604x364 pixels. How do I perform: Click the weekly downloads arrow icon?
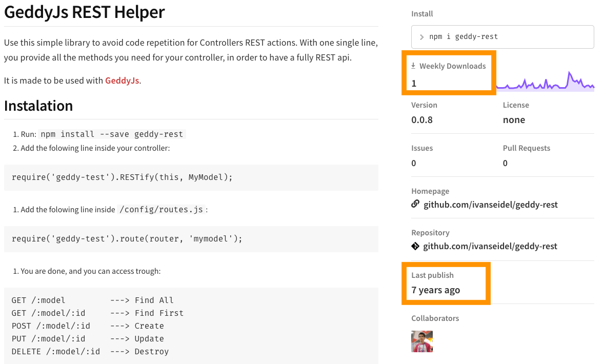413,66
